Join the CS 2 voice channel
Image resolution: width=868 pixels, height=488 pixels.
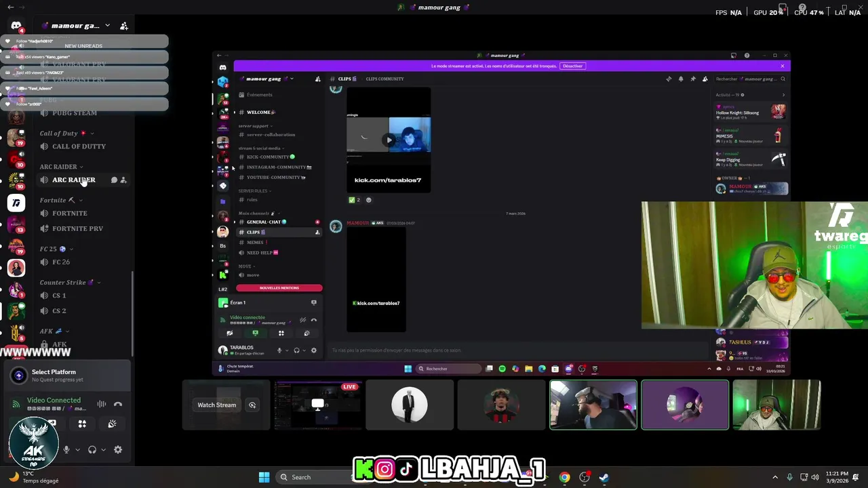(x=59, y=311)
